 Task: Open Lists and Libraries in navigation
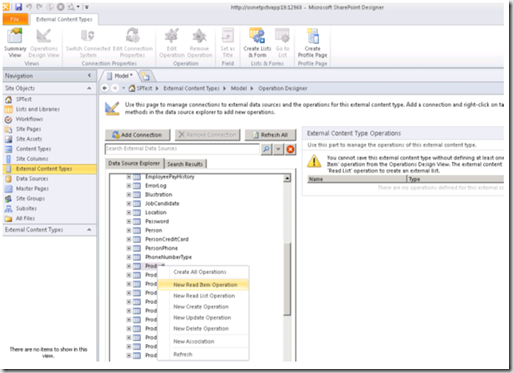tap(38, 109)
